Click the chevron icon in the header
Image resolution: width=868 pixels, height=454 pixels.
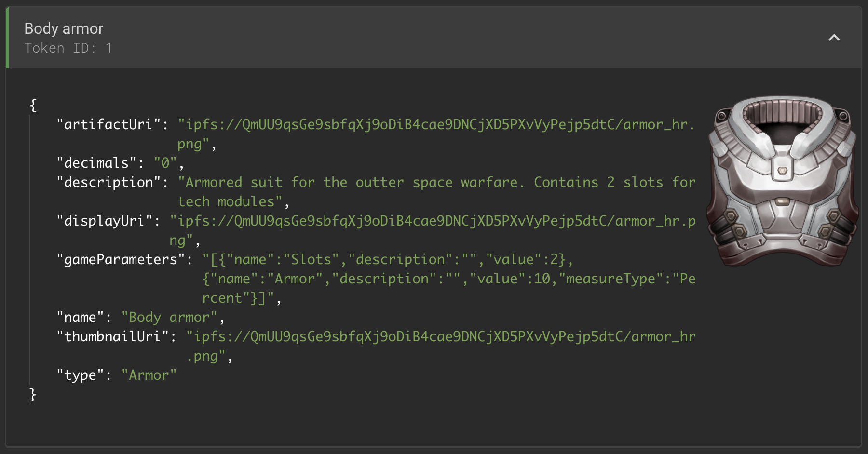[834, 38]
